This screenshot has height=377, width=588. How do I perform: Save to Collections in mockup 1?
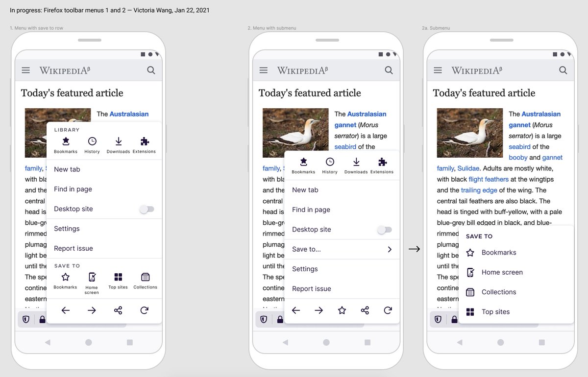145,281
